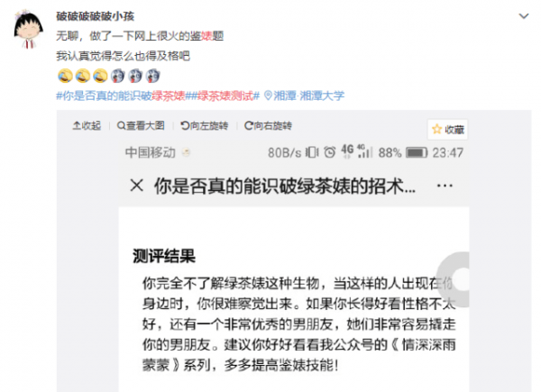541x392 pixels.
Task: Click the battery icon in phone status bar
Action: point(417,152)
